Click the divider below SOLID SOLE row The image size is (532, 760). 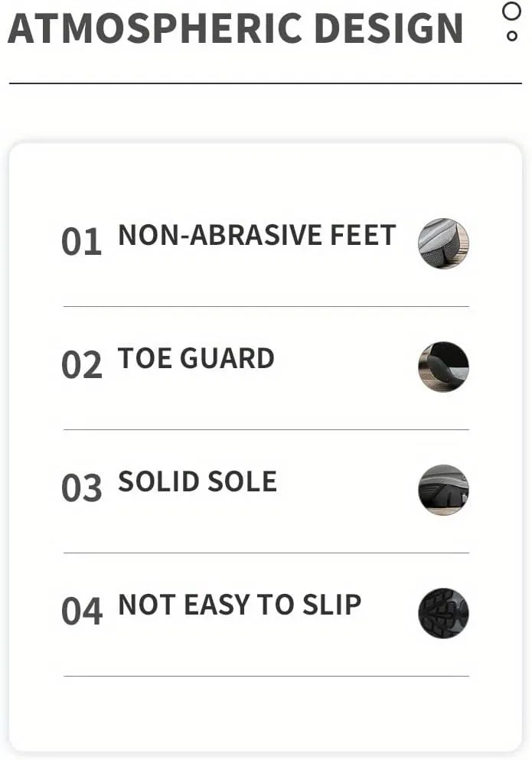pyautogui.click(x=266, y=553)
